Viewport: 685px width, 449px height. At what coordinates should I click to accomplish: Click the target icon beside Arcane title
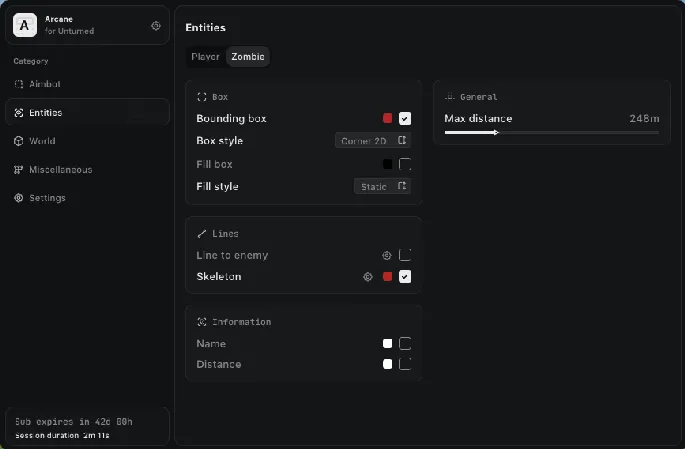pyautogui.click(x=156, y=26)
